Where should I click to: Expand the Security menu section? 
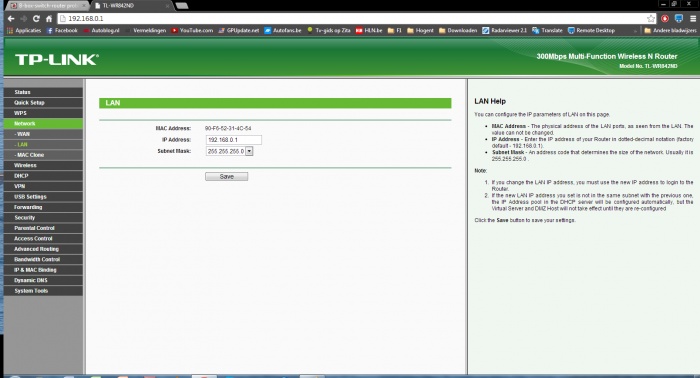[43, 218]
